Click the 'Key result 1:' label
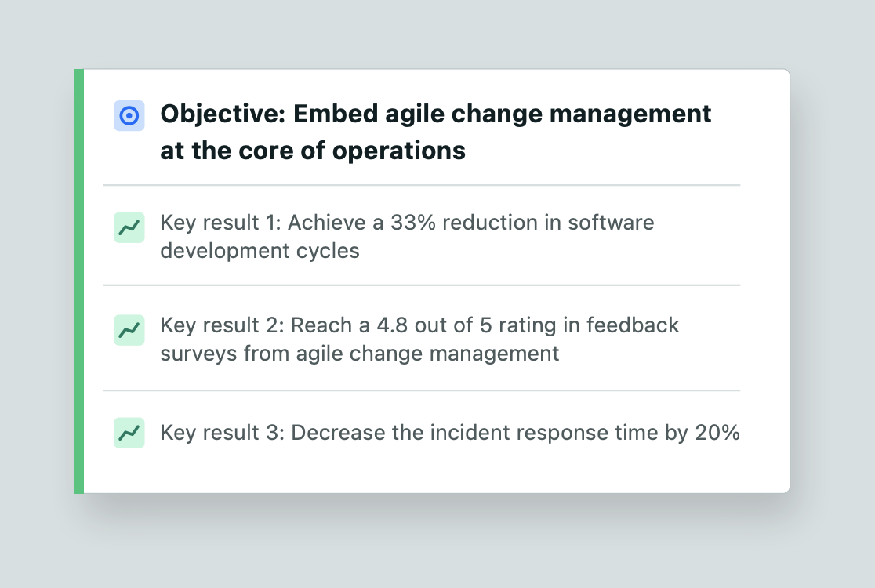875x588 pixels. (220, 223)
